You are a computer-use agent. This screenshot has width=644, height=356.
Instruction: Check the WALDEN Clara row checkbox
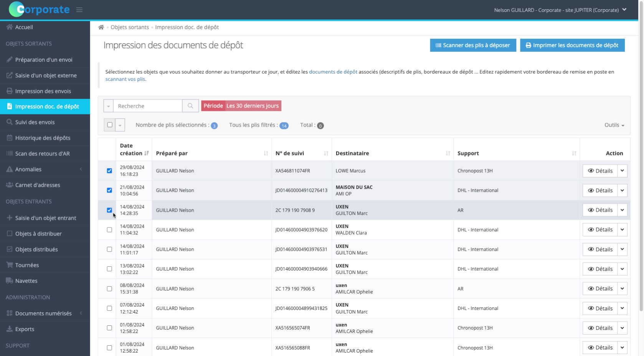(109, 230)
